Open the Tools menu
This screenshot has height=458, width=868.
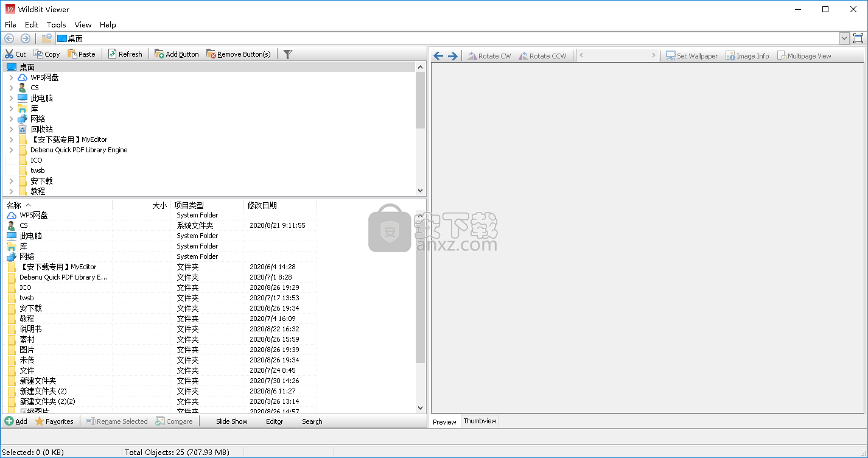coord(56,24)
